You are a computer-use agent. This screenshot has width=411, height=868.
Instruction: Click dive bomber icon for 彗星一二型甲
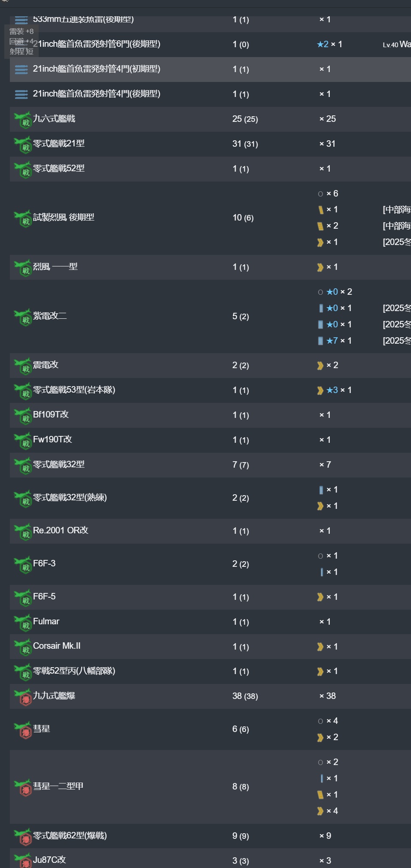pyautogui.click(x=22, y=787)
